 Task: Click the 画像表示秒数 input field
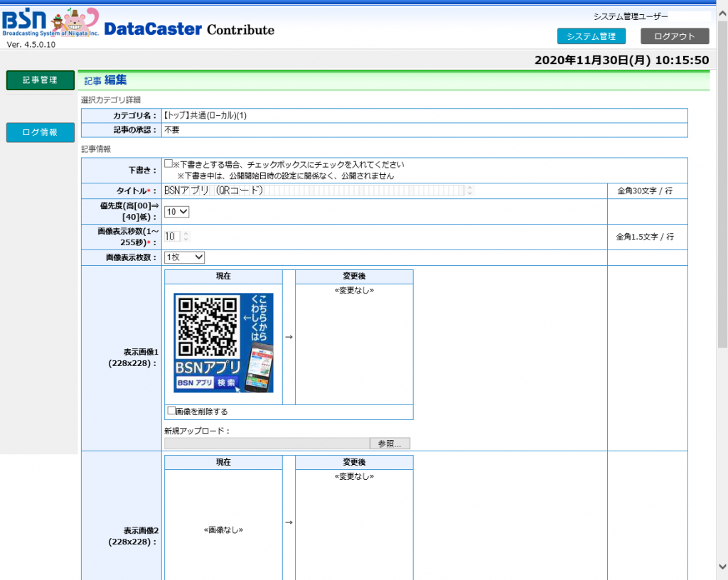172,237
